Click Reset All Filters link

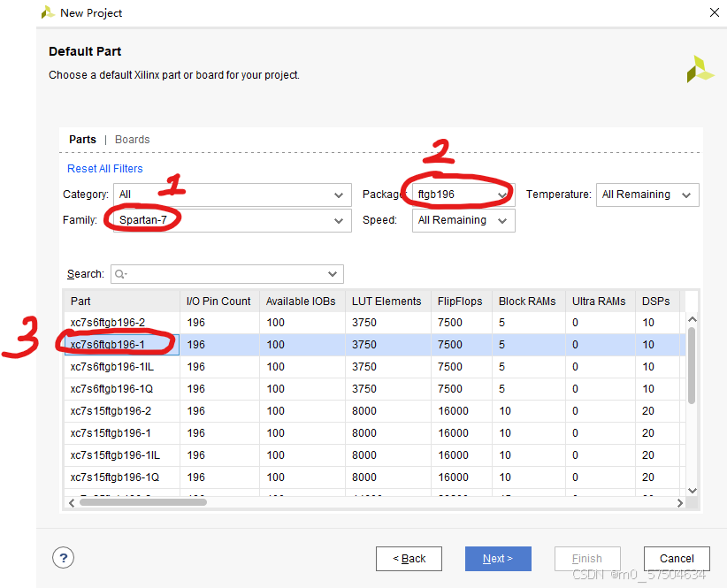pos(104,169)
